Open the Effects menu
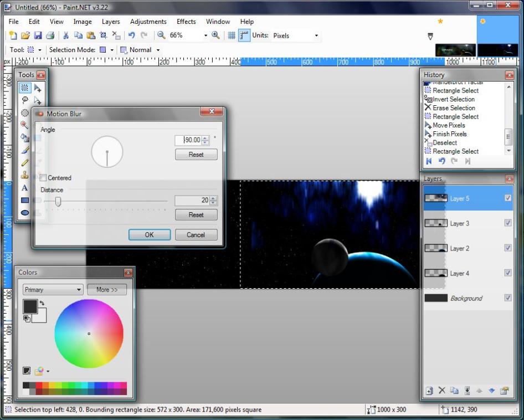The width and height of the screenshot is (524, 420). tap(186, 22)
